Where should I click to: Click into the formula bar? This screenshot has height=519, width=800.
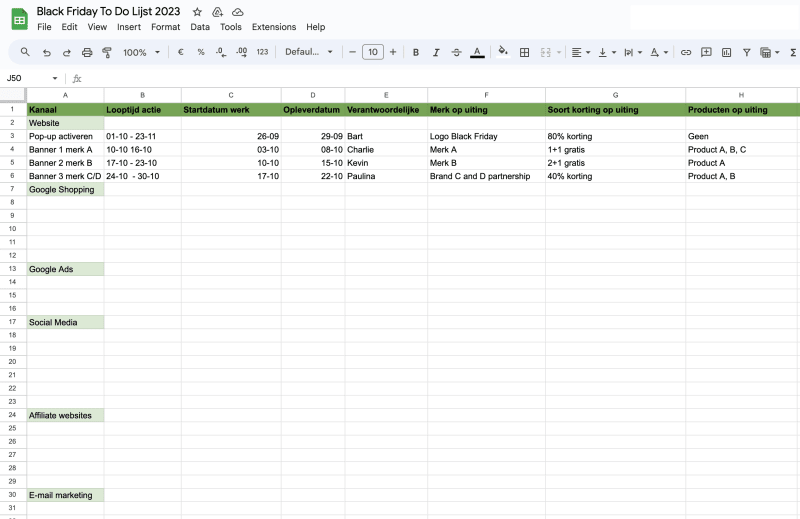click(439, 78)
